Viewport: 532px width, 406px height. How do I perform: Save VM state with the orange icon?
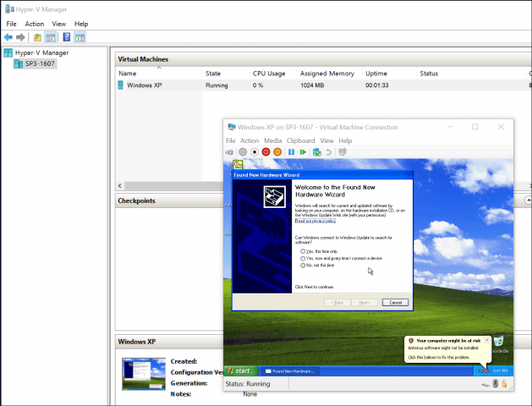pyautogui.click(x=277, y=152)
